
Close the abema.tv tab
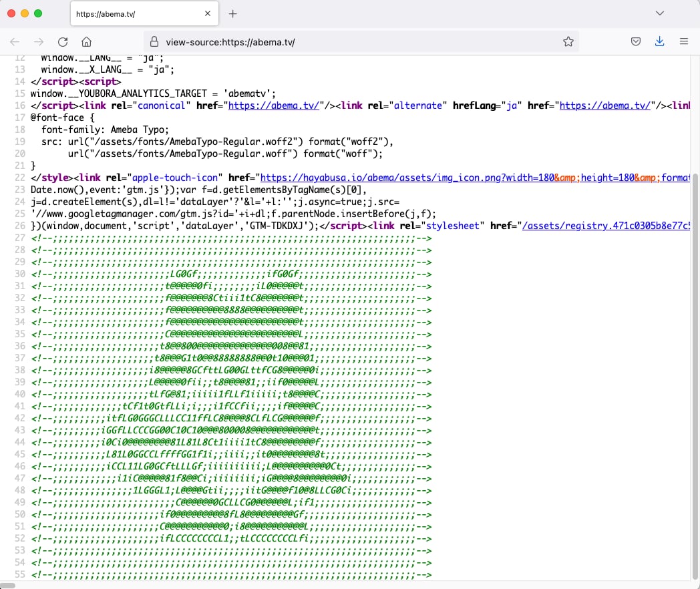tap(208, 14)
